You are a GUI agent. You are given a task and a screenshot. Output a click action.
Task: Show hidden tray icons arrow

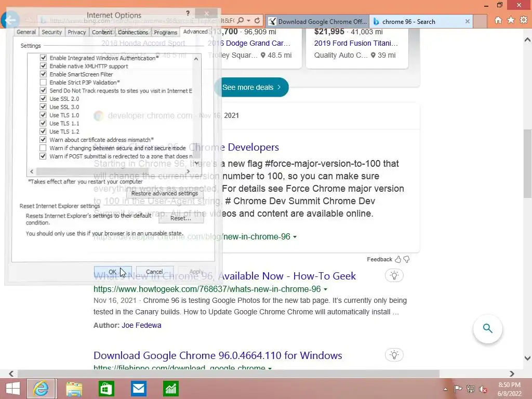[445, 389]
